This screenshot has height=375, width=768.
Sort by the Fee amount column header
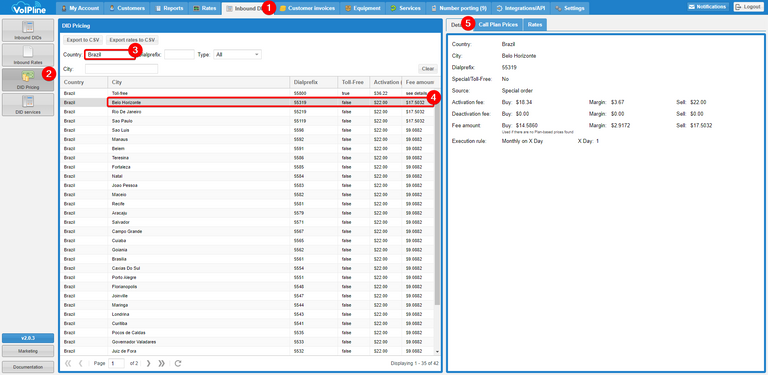click(419, 82)
